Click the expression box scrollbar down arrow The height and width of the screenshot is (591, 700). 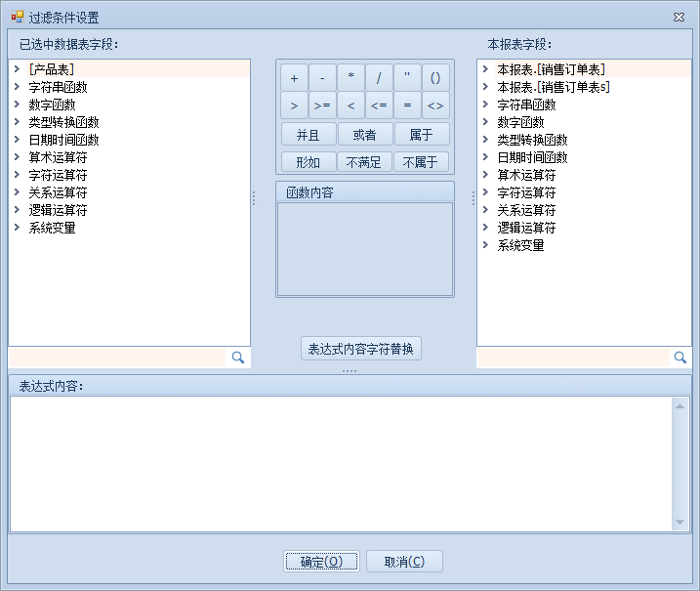pyautogui.click(x=680, y=523)
